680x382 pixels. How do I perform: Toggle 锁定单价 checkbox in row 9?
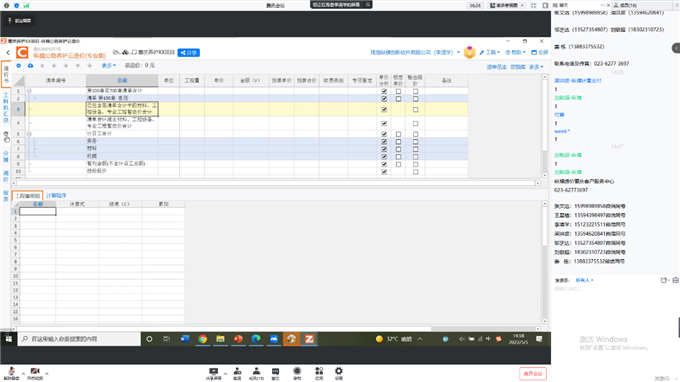(x=398, y=164)
